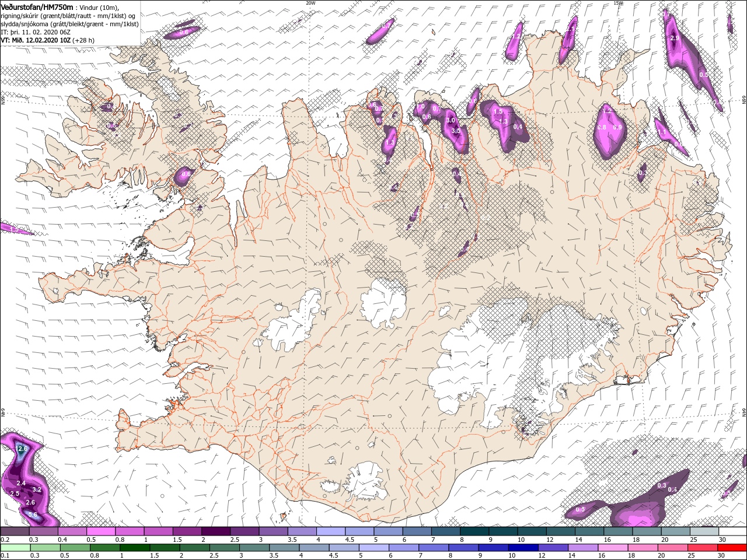Click the '30' label under the upper legend row
This screenshot has width=747, height=560.
[722, 540]
